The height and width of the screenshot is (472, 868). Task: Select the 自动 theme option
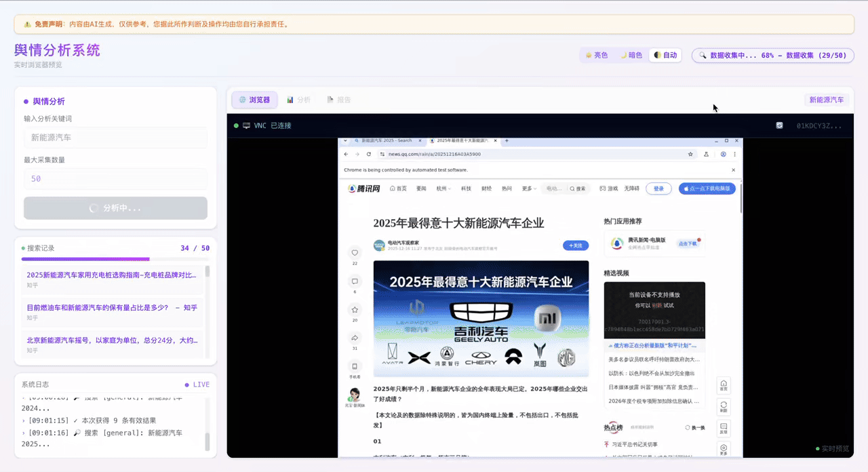[665, 55]
